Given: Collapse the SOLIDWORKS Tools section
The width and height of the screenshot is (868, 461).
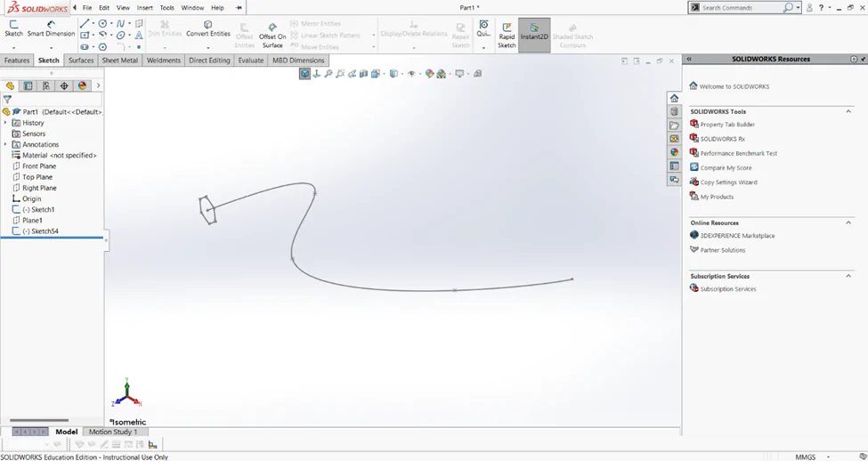Looking at the screenshot, I should pos(848,111).
